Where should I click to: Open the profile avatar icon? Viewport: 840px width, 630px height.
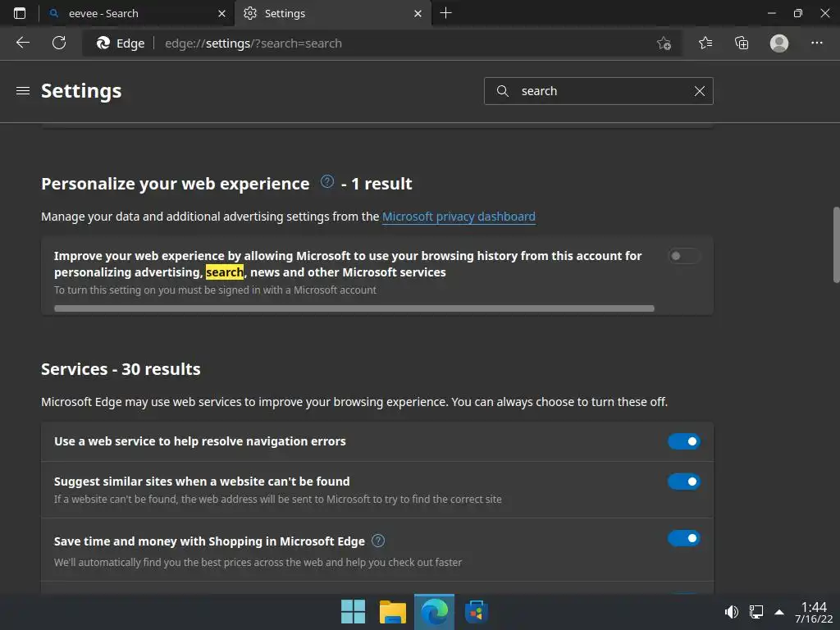click(x=779, y=43)
